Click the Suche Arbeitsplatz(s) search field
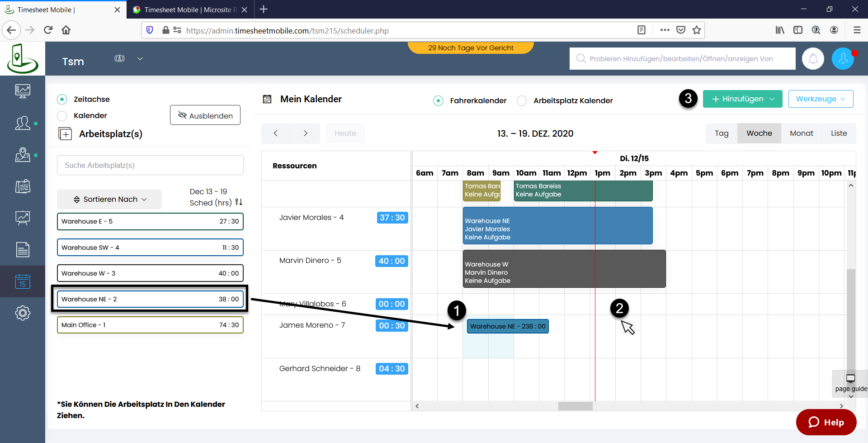 (150, 166)
